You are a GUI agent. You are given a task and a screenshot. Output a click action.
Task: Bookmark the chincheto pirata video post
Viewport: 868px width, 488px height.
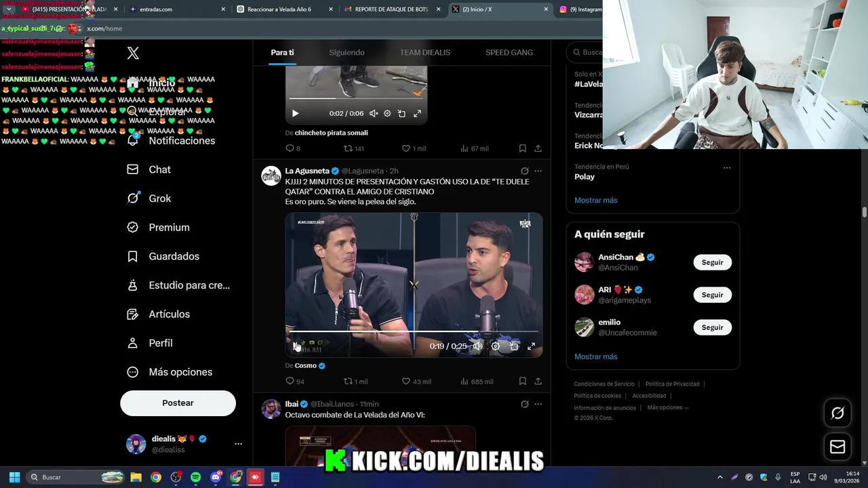click(x=522, y=148)
